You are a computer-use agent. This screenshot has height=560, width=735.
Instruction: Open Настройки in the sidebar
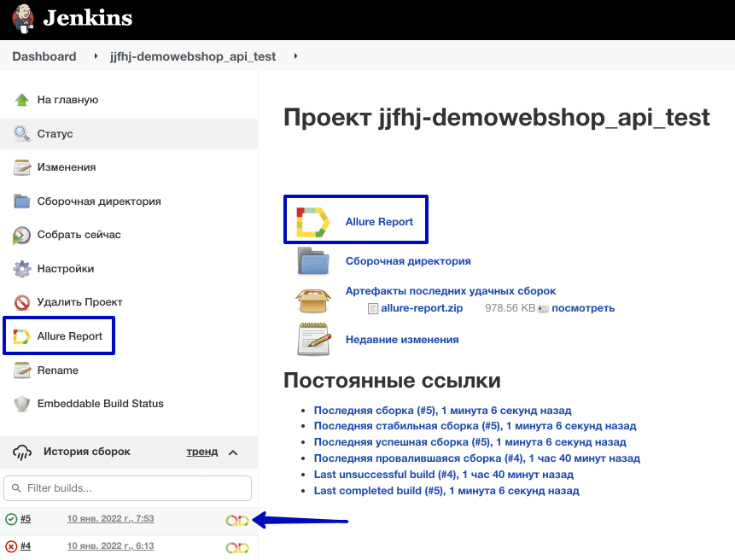66,269
